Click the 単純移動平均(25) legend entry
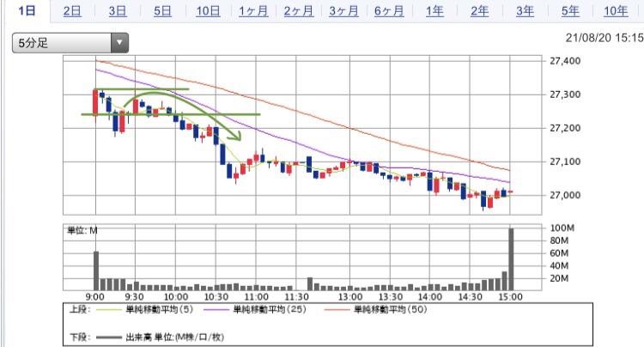The width and height of the screenshot is (644, 347). (x=270, y=309)
